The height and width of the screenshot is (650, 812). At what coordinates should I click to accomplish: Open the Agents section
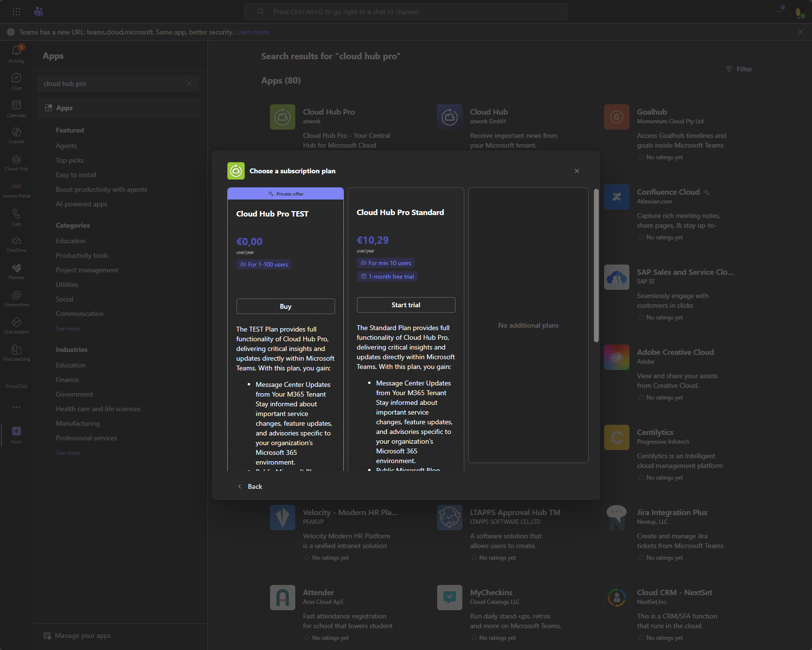tap(67, 146)
